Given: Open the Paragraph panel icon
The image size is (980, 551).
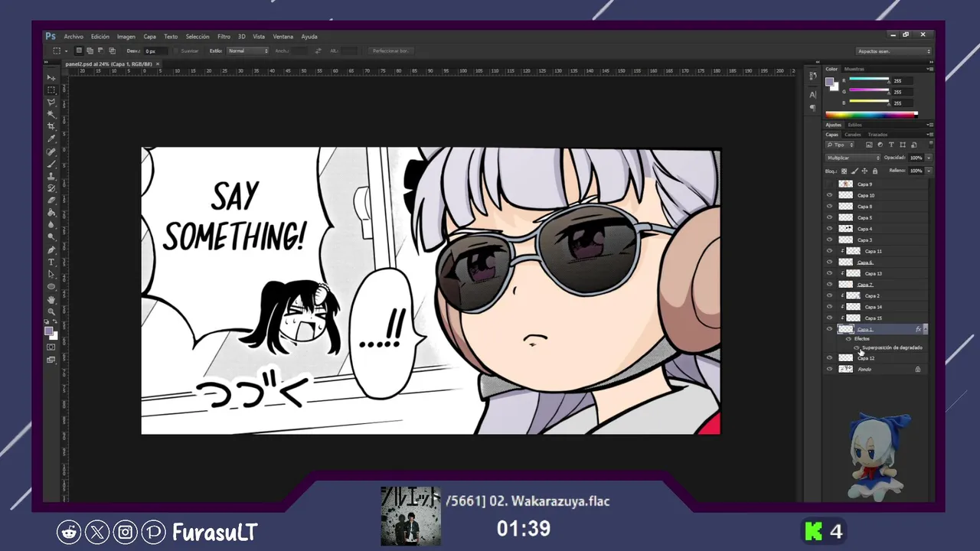Looking at the screenshot, I should pyautogui.click(x=813, y=108).
